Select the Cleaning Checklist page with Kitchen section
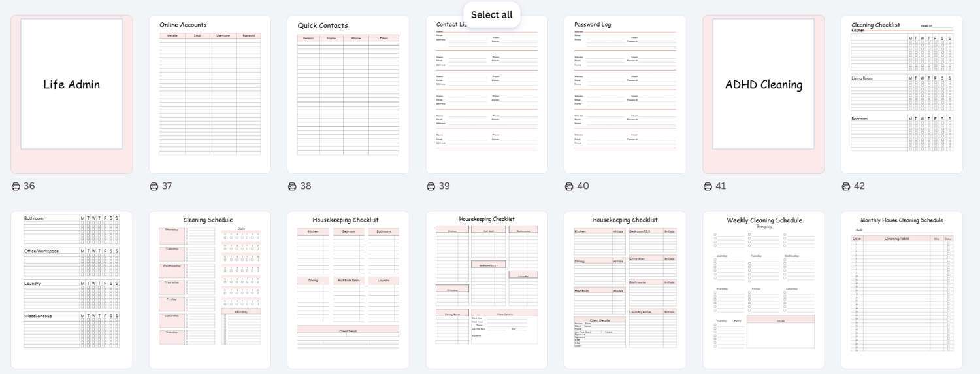The image size is (980, 374). pyautogui.click(x=902, y=94)
